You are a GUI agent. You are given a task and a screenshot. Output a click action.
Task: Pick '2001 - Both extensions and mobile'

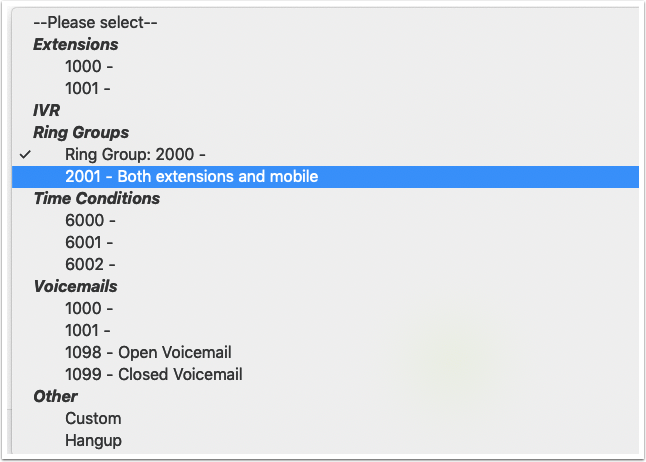pyautogui.click(x=191, y=176)
